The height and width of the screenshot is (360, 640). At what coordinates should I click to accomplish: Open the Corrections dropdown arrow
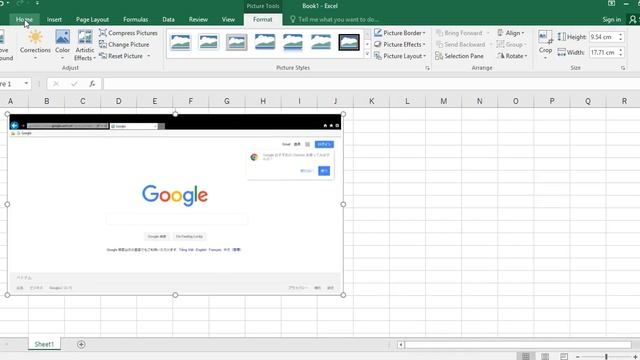35,58
